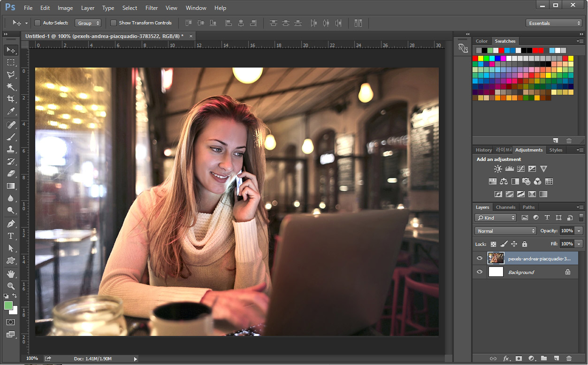Open the status bar info arrow

pyautogui.click(x=136, y=359)
